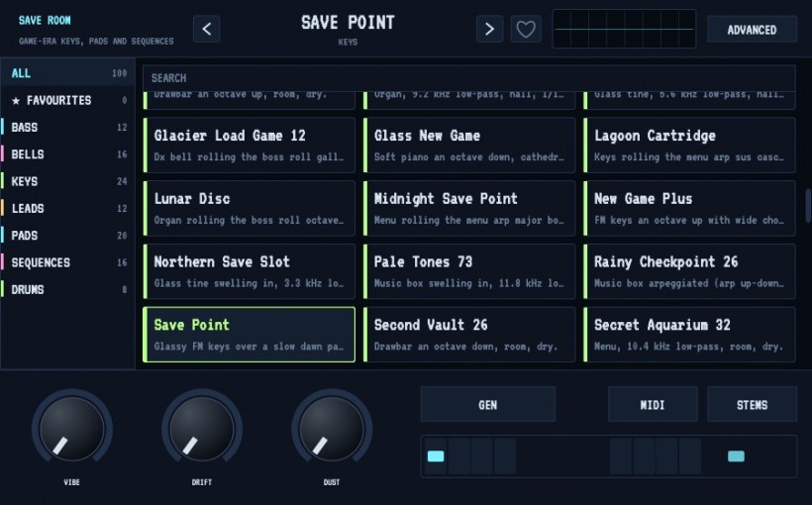
Task: Click the GEN button
Action: (x=488, y=405)
